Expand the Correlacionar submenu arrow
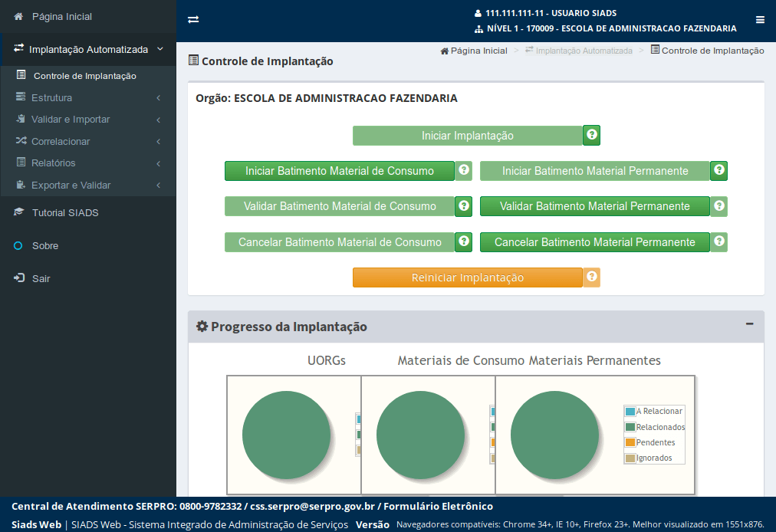Viewport: 776px width, 532px height. pyautogui.click(x=159, y=142)
